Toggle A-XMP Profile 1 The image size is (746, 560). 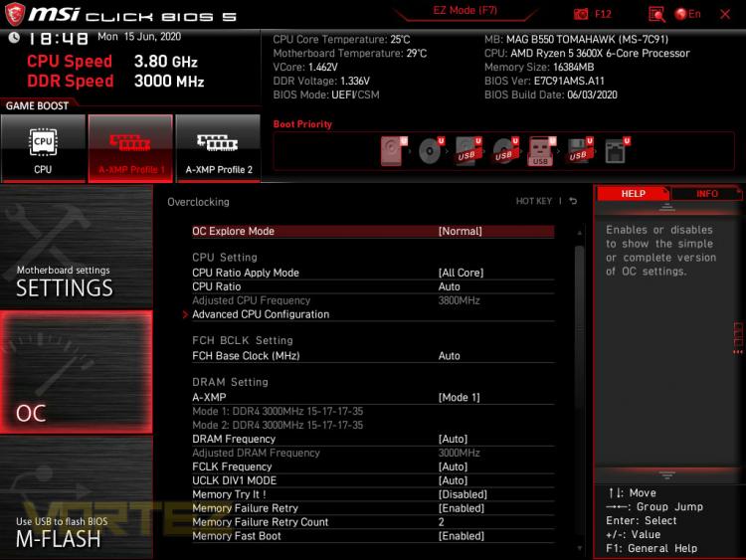tap(130, 147)
